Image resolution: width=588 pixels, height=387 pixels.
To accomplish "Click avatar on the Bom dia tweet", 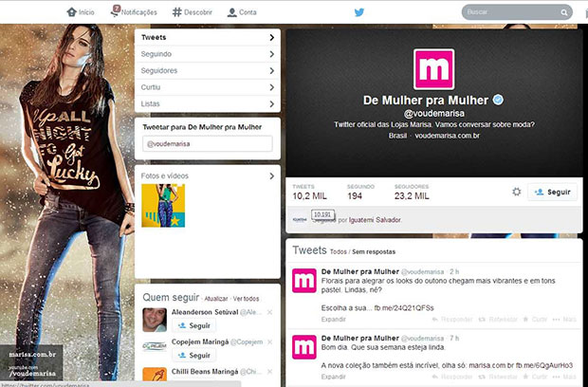I will click(x=304, y=347).
